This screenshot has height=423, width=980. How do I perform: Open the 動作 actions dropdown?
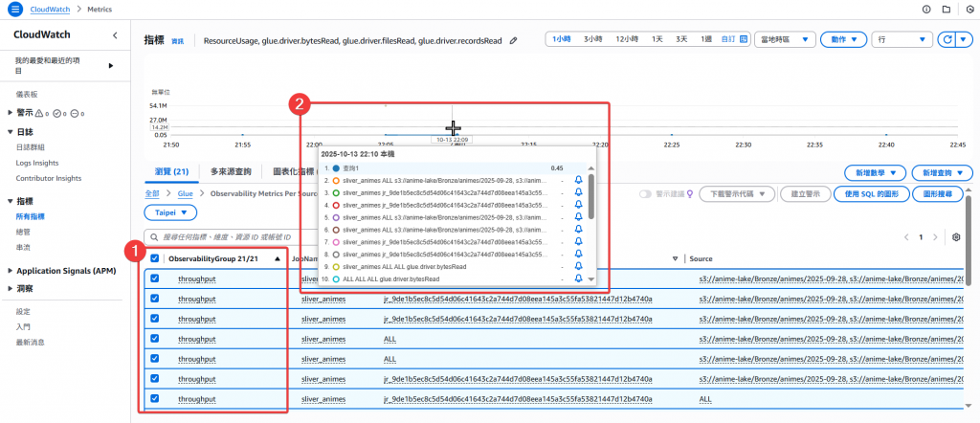point(844,39)
